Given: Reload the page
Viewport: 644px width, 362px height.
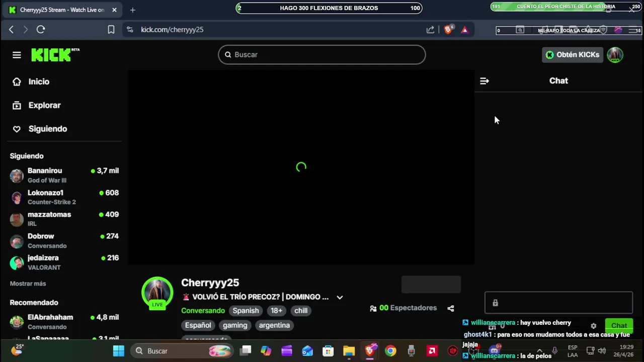Looking at the screenshot, I should pyautogui.click(x=41, y=30).
